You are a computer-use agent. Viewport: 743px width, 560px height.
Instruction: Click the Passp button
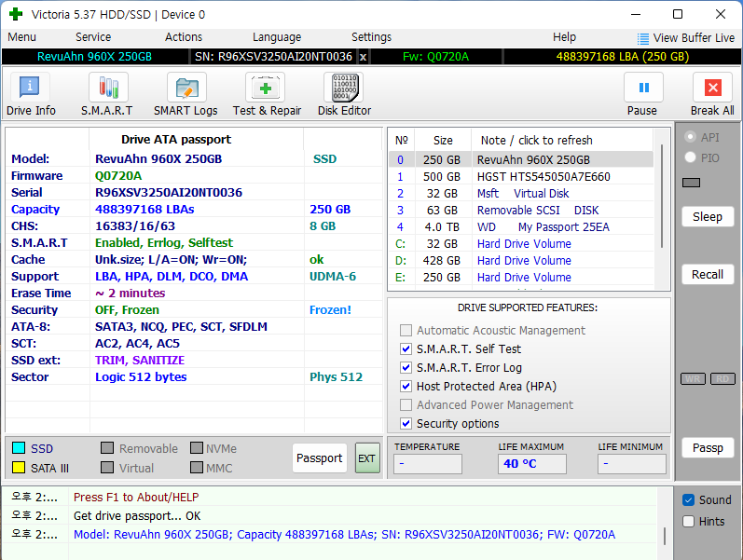tap(708, 447)
